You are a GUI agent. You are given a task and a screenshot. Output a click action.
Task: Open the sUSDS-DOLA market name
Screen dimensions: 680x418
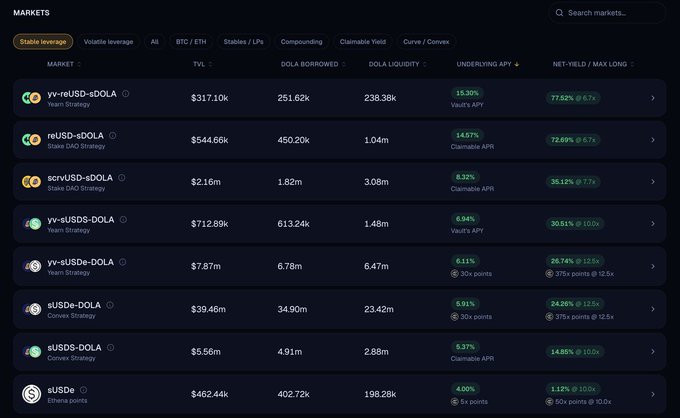coord(74,348)
